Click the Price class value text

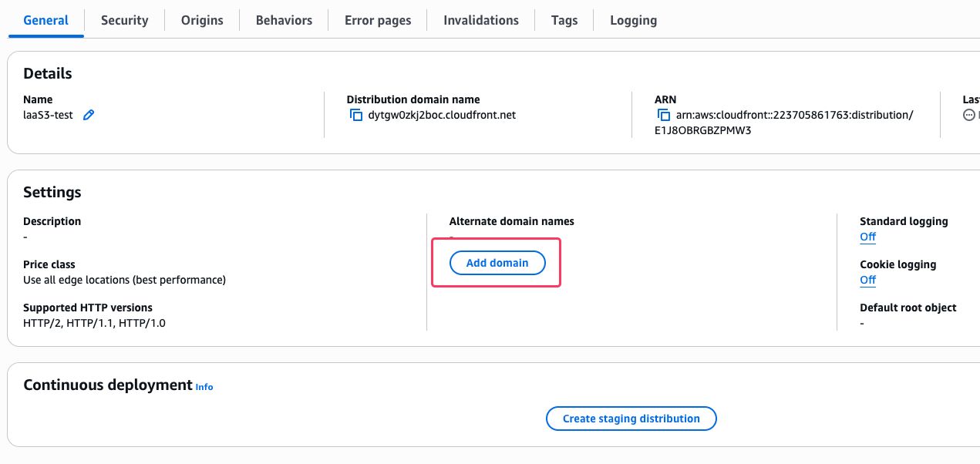pos(124,280)
